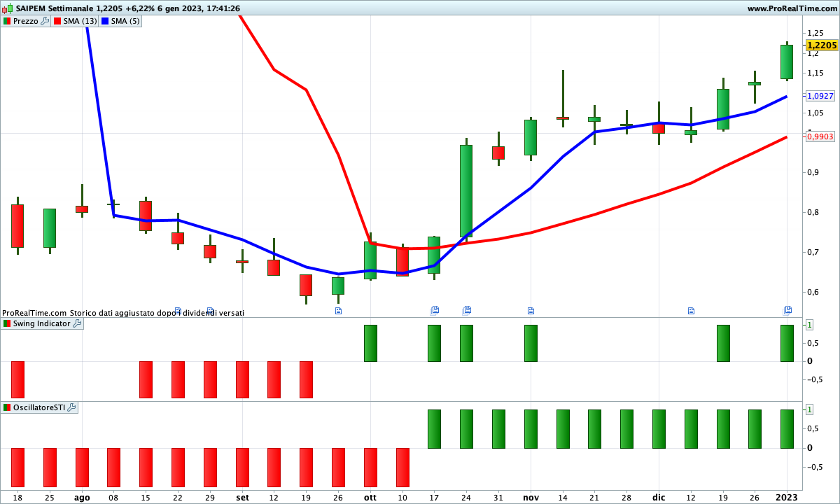Open the www.ProRealTime.com link
Screen dimensions: 840x504
(x=791, y=8)
